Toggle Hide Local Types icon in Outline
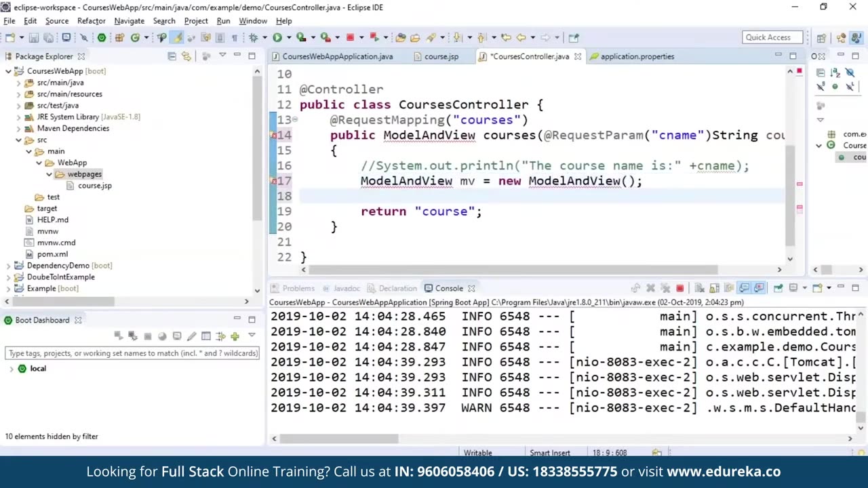 click(850, 87)
